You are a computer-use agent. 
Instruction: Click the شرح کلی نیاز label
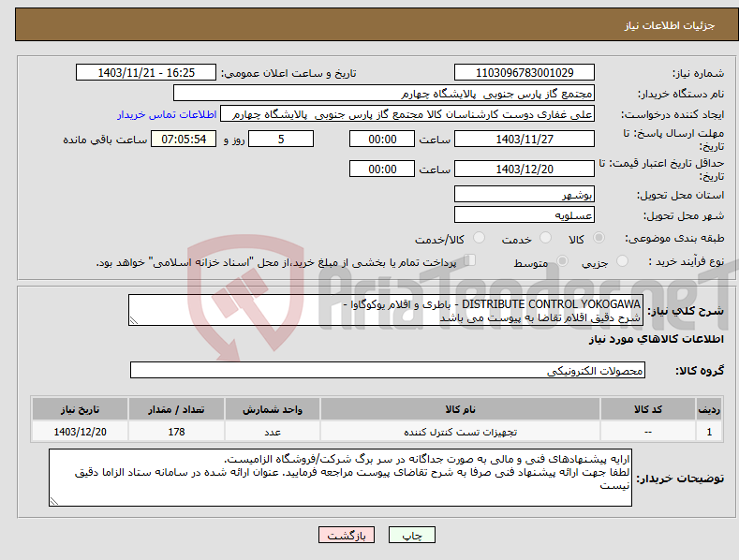click(686, 311)
